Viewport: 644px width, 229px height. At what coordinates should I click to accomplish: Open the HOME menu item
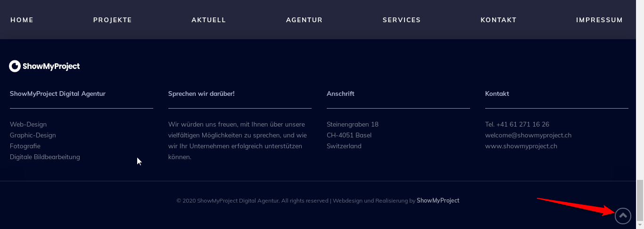point(22,20)
